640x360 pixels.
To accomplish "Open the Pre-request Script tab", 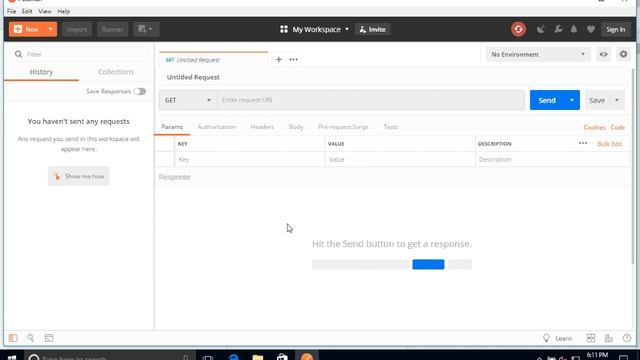I will tap(343, 127).
